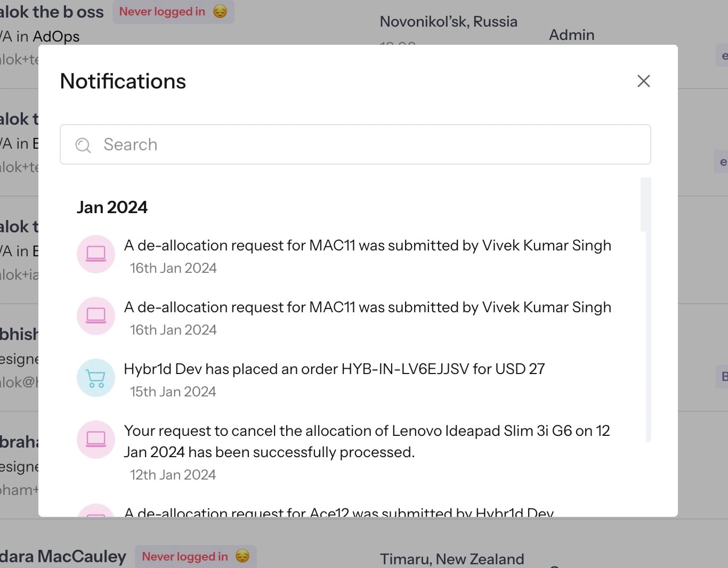Click the sad emoji beside dara MacCauley
Viewport: 728px width, 568px height.
[242, 556]
